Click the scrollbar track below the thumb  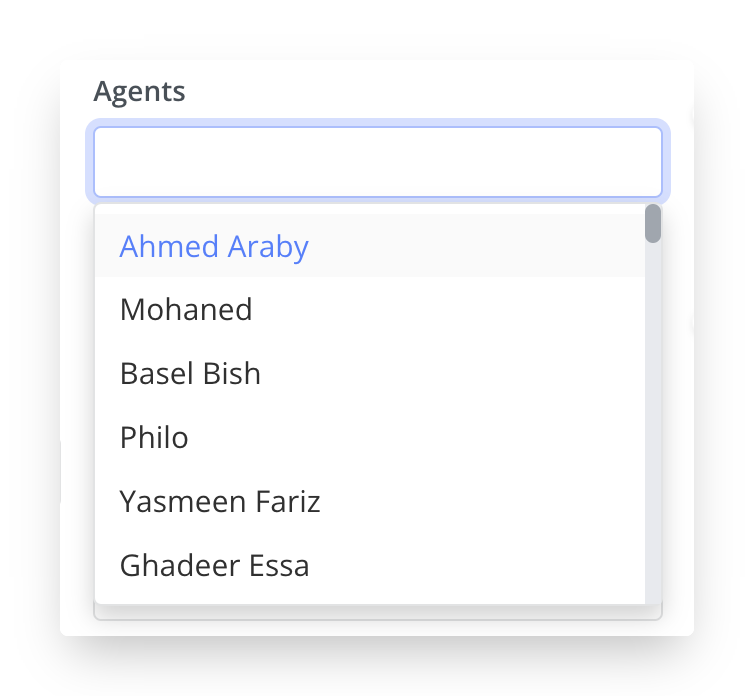[653, 420]
